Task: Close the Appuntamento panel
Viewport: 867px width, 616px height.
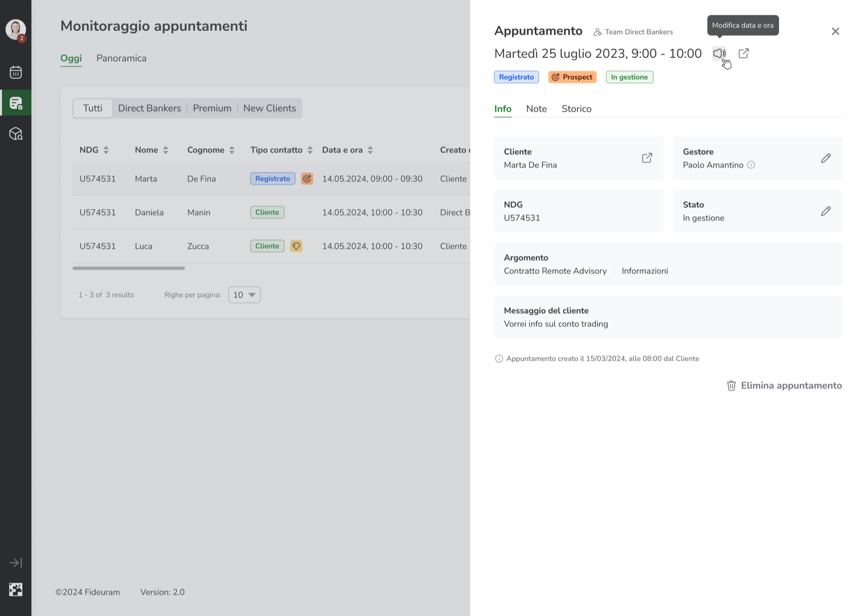Action: 836,31
